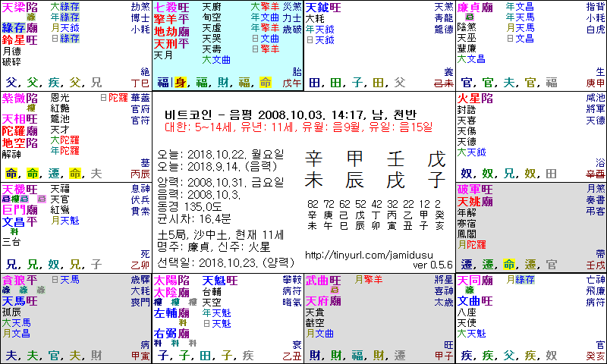The width and height of the screenshot is (607, 364).
Task: Select the 月陀羅 label
Action: tap(471, 244)
